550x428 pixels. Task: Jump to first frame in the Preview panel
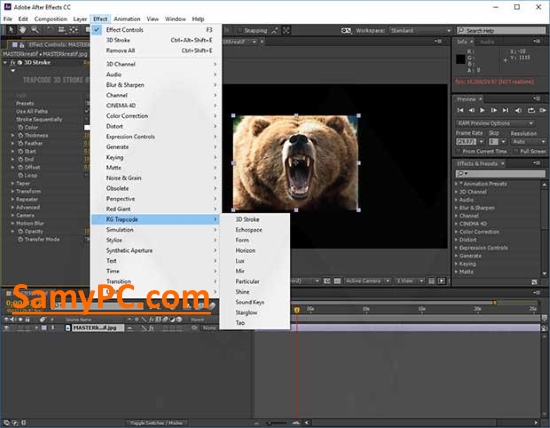[460, 111]
